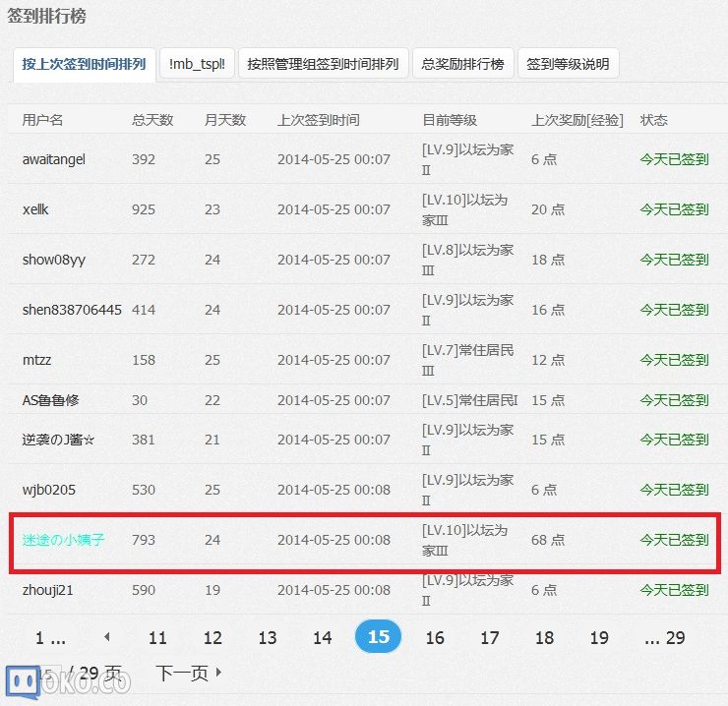Jump to first page '1 ...'
This screenshot has height=706, width=728.
coord(50,638)
